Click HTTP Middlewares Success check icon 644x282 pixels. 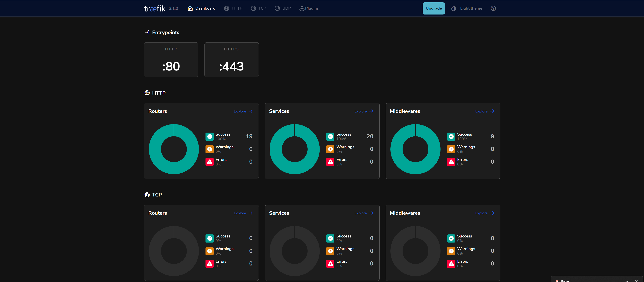coord(451,136)
